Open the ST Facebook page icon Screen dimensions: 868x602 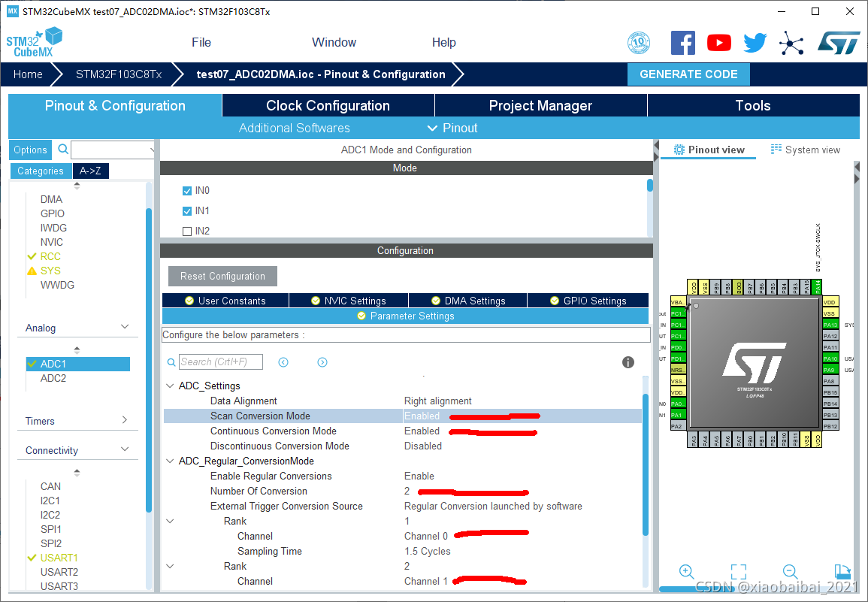click(x=682, y=43)
